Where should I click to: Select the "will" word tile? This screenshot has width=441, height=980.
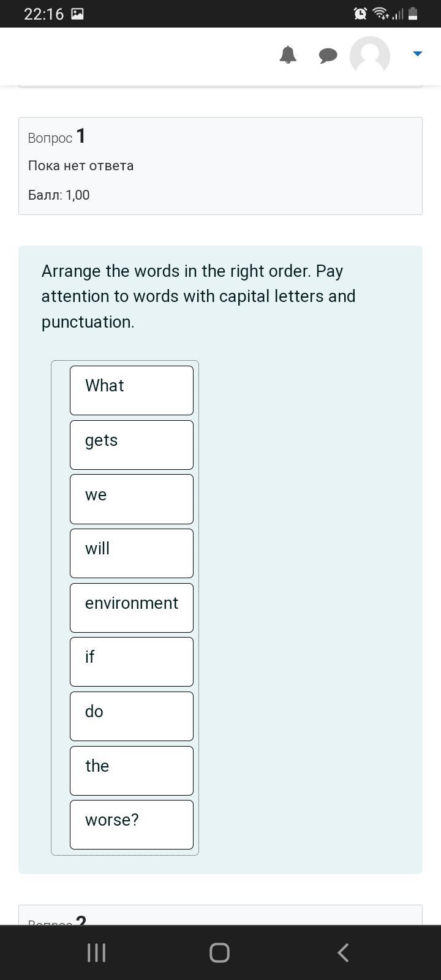[132, 553]
